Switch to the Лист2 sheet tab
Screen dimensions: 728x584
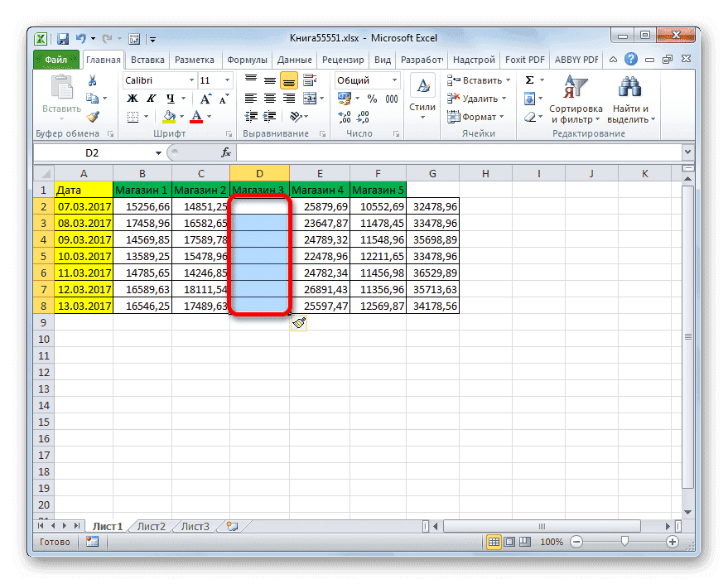pos(151,525)
